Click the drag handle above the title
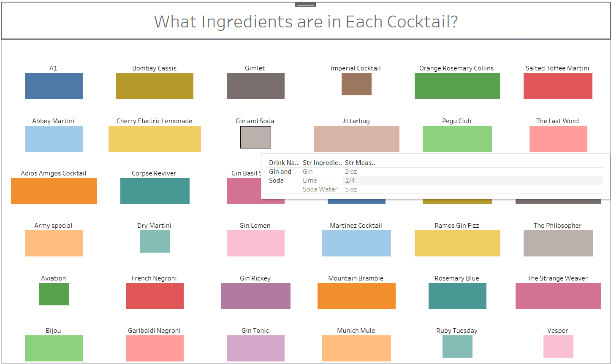 coord(306,5)
